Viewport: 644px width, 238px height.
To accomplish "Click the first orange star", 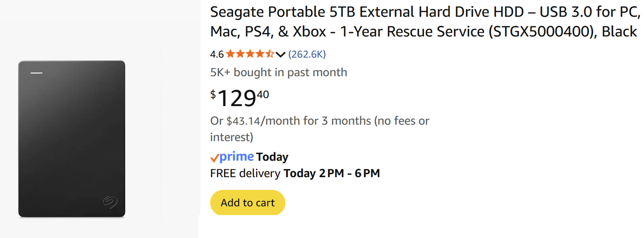I will (x=230, y=54).
